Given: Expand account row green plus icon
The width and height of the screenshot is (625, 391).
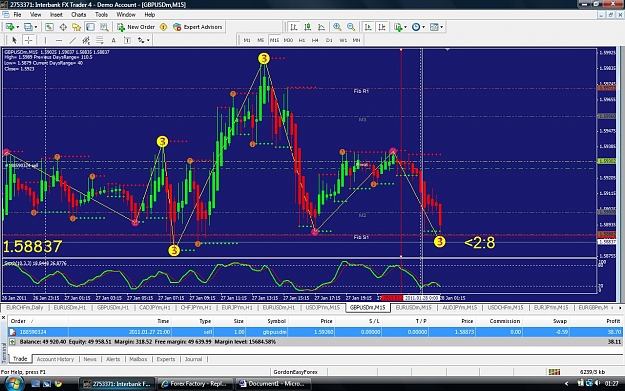Looking at the screenshot, I should [12, 342].
